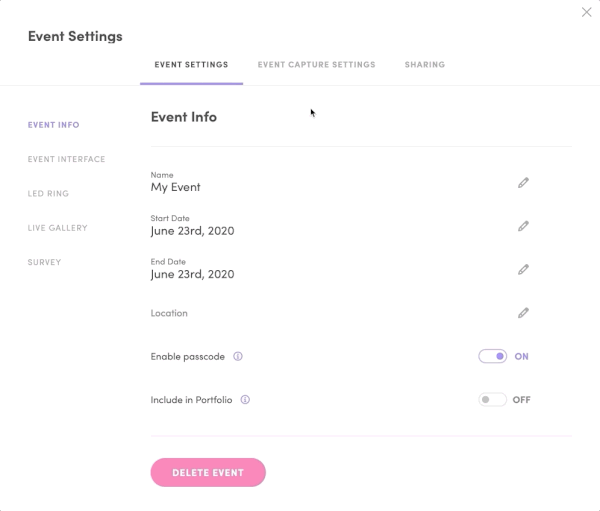Select the Event Settings tab
Image resolution: width=600 pixels, height=511 pixels.
point(191,65)
